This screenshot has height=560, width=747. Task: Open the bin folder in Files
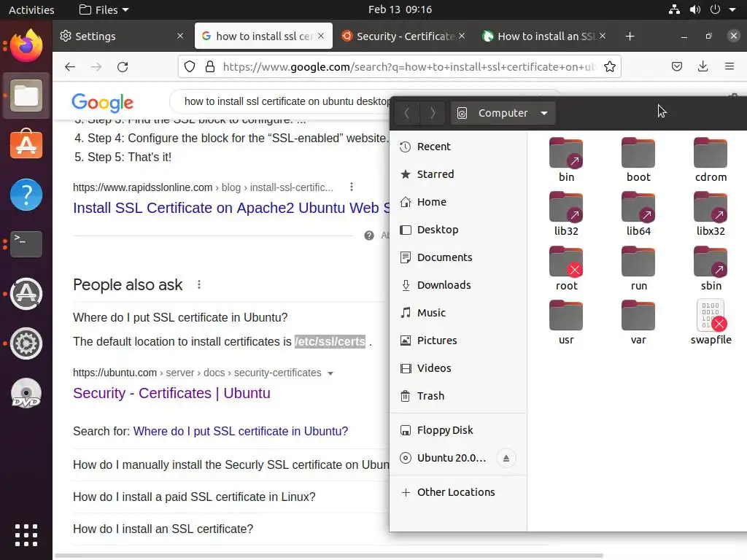point(566,160)
